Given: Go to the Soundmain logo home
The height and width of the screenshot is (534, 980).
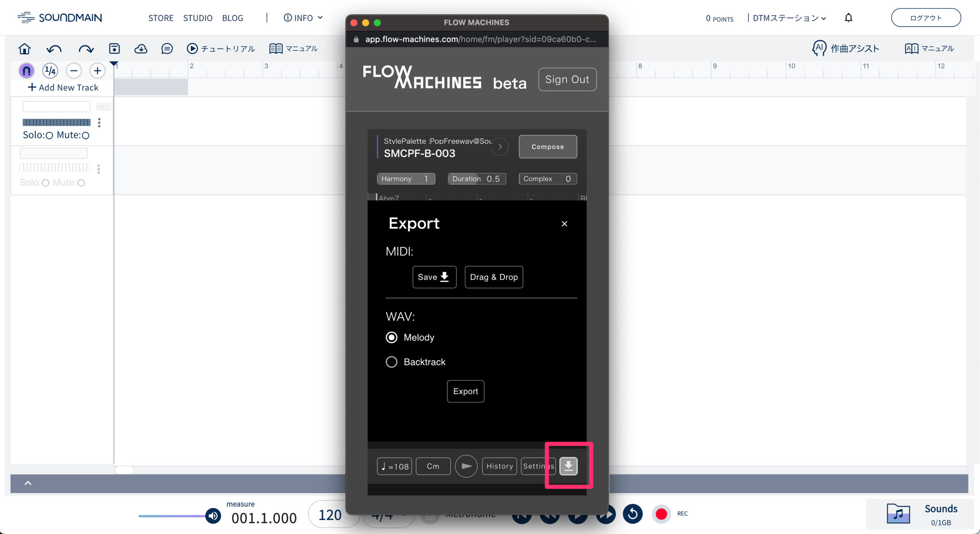Looking at the screenshot, I should [x=60, y=18].
